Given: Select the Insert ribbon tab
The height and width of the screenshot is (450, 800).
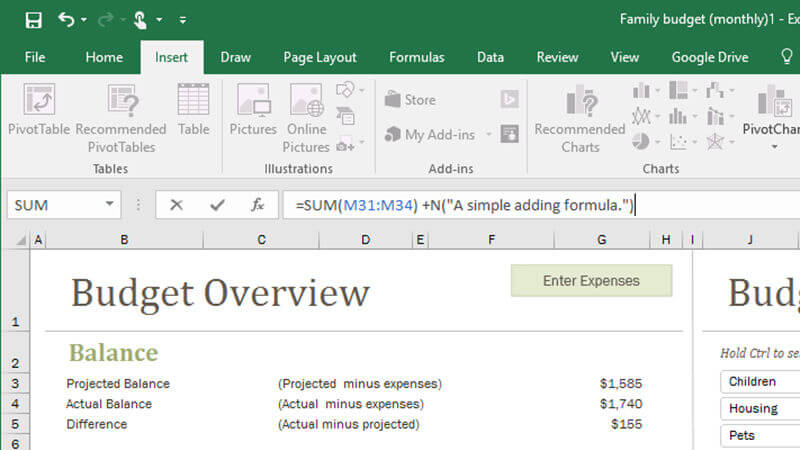Looking at the screenshot, I should click(172, 57).
